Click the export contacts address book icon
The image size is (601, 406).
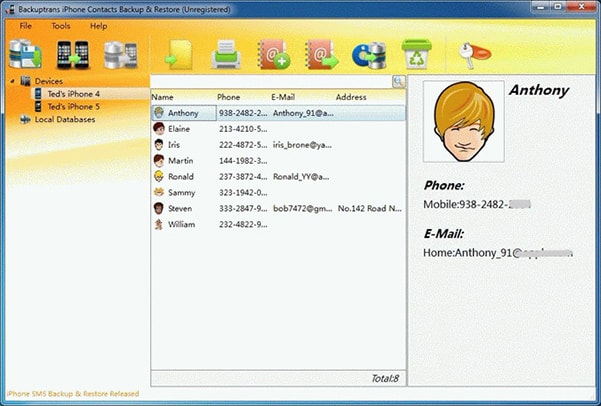321,54
